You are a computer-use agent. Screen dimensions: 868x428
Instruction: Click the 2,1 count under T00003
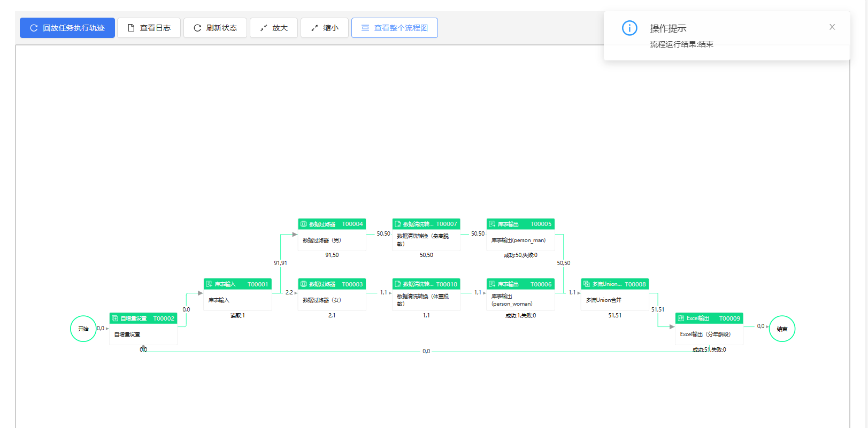click(332, 316)
